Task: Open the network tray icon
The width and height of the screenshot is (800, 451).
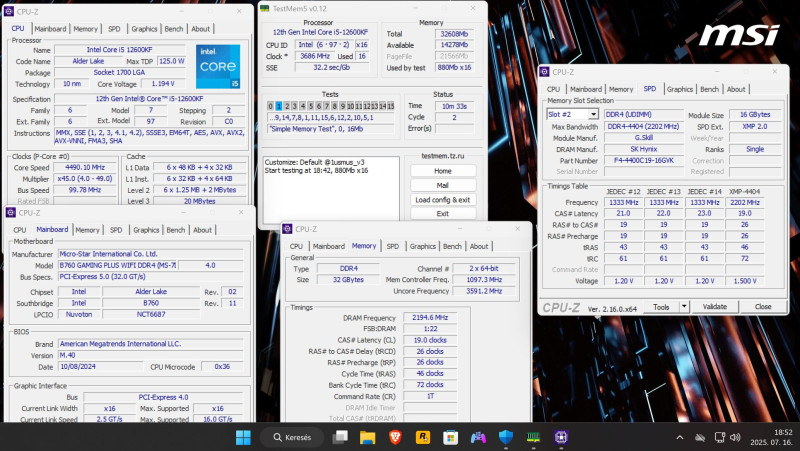Action: coord(719,438)
